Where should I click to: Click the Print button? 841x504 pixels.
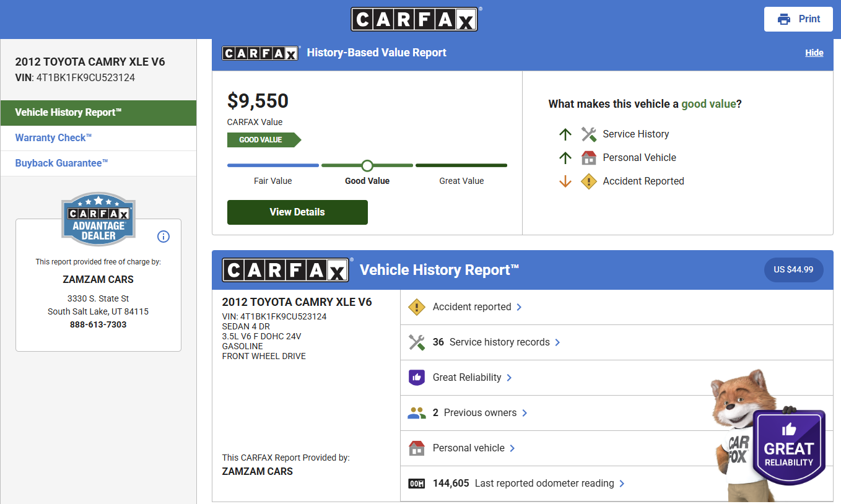coord(798,19)
